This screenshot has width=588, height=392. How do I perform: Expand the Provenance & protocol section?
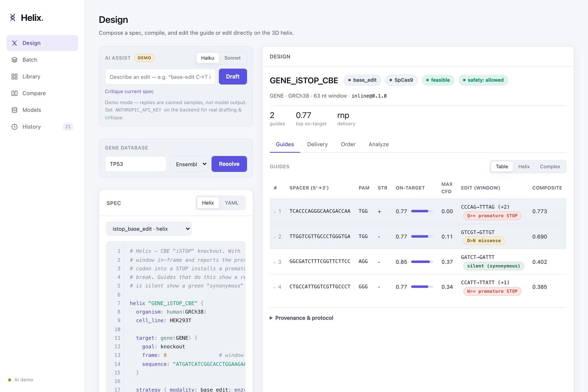[301, 318]
